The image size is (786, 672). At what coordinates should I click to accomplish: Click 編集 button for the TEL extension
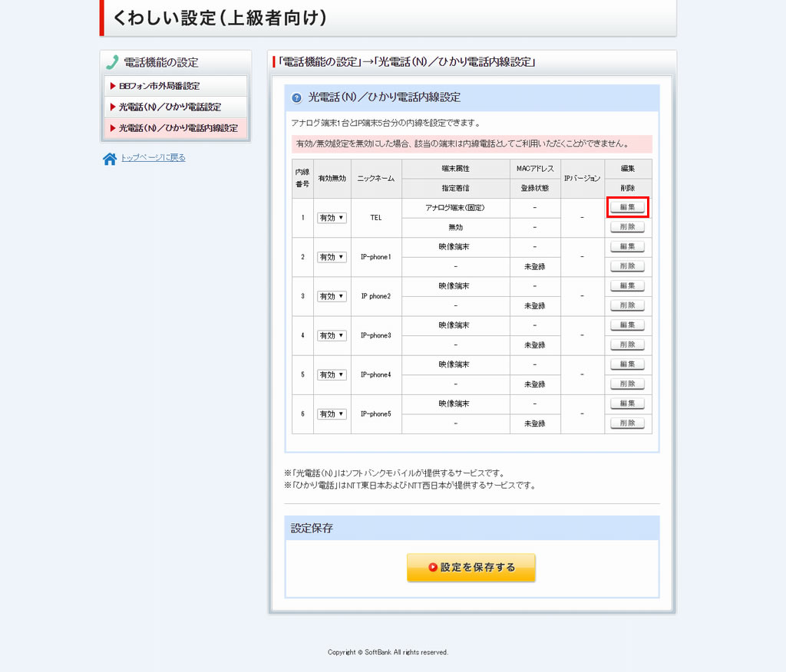tap(627, 207)
